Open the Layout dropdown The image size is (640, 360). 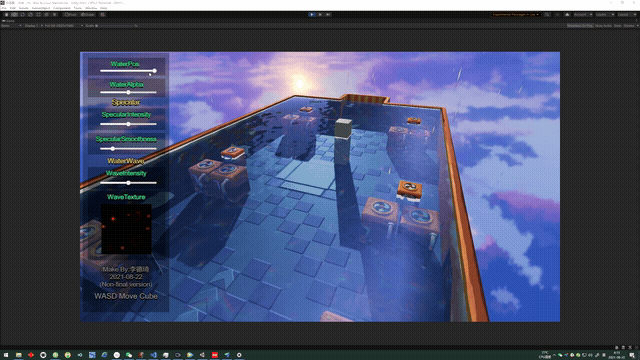626,15
